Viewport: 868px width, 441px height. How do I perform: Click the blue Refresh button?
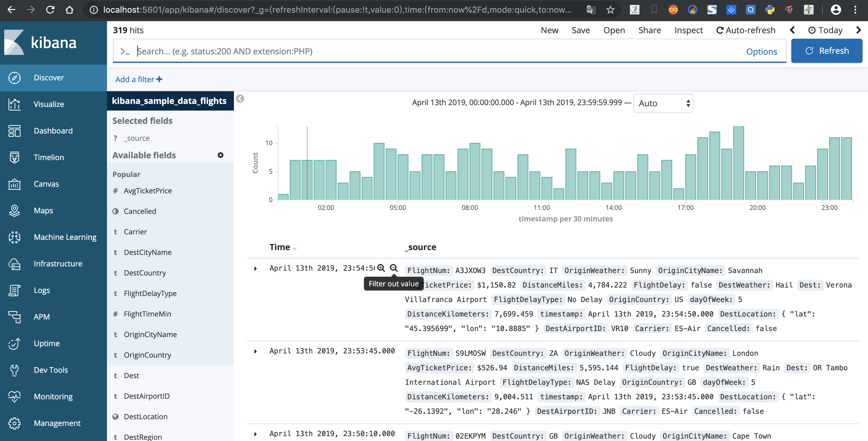827,51
